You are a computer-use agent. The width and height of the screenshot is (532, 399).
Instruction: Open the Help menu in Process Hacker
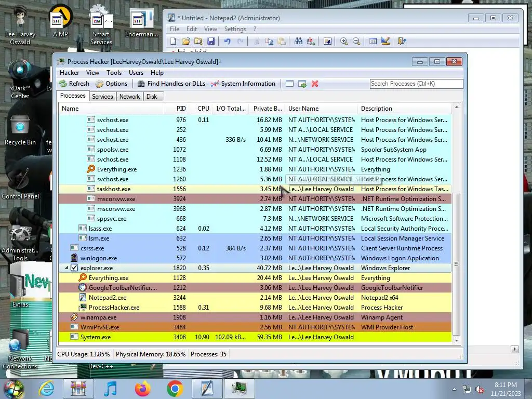click(157, 73)
